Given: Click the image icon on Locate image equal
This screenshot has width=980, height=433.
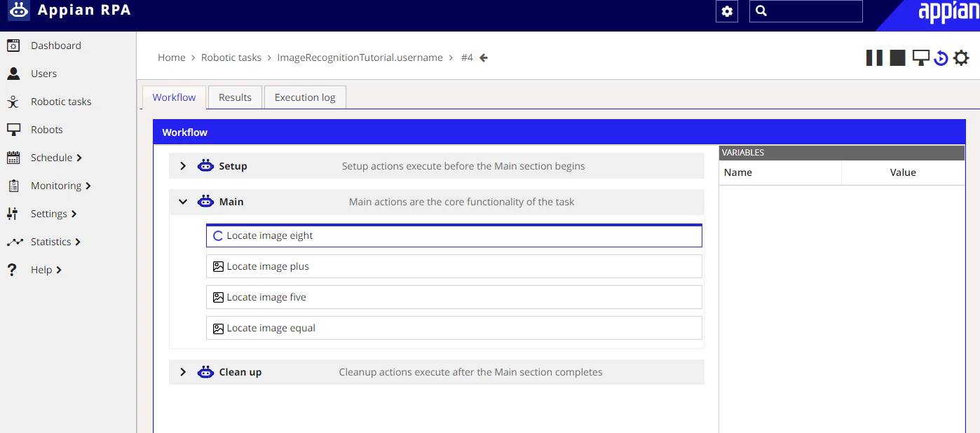Looking at the screenshot, I should click(x=218, y=328).
